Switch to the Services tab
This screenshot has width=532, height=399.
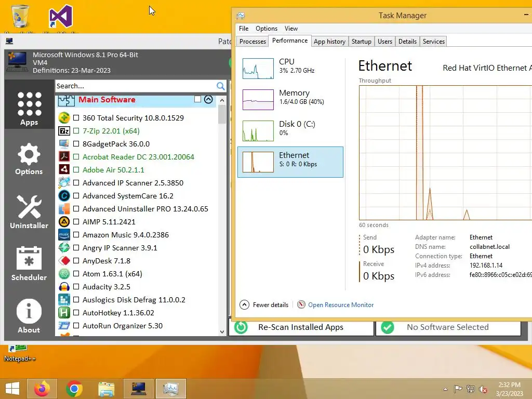point(434,42)
